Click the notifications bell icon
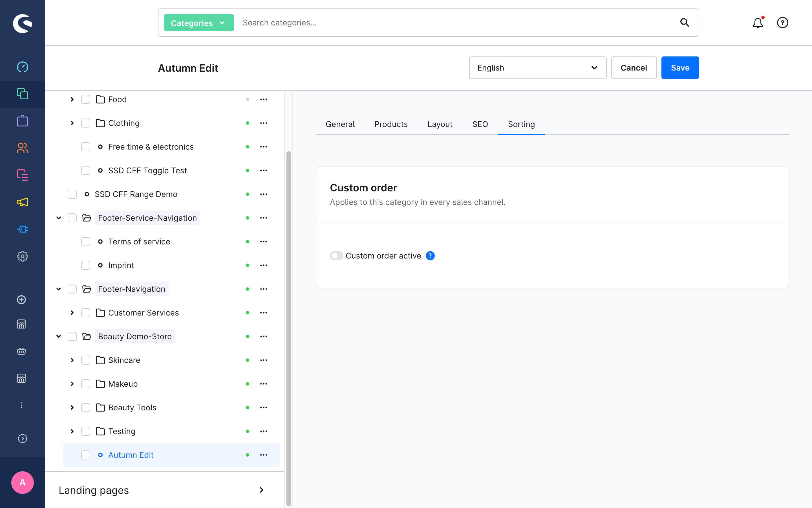This screenshot has height=508, width=812. point(758,23)
